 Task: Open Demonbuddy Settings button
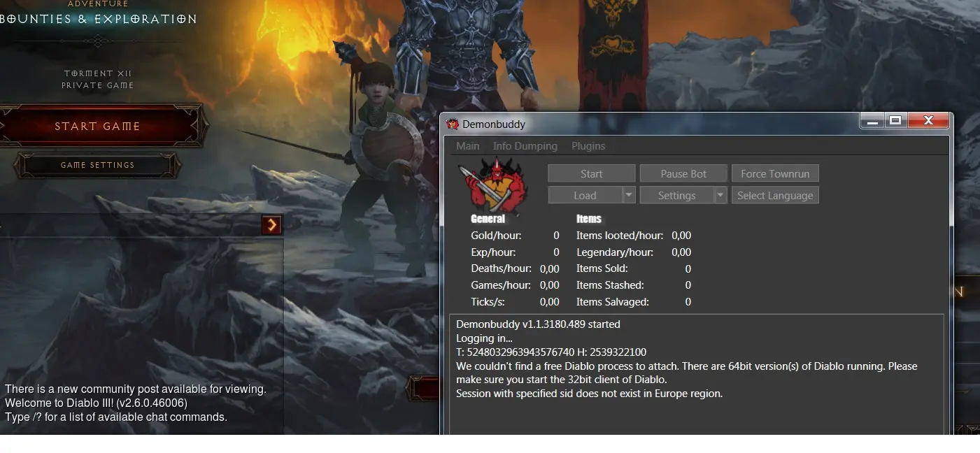676,196
